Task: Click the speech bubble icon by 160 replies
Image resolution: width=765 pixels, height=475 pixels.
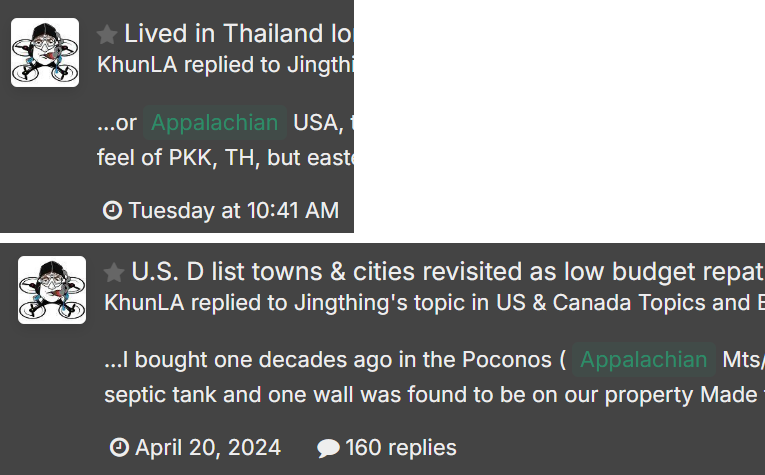Action: pyautogui.click(x=328, y=448)
